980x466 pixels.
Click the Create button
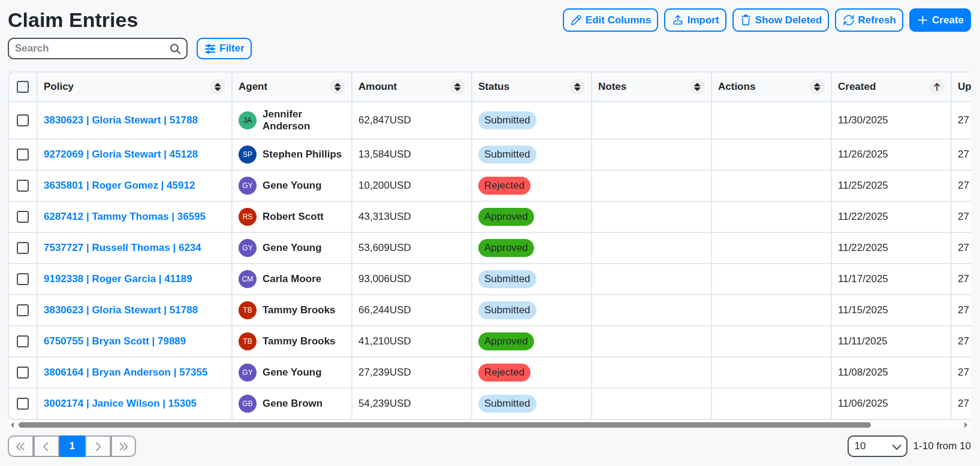point(940,20)
